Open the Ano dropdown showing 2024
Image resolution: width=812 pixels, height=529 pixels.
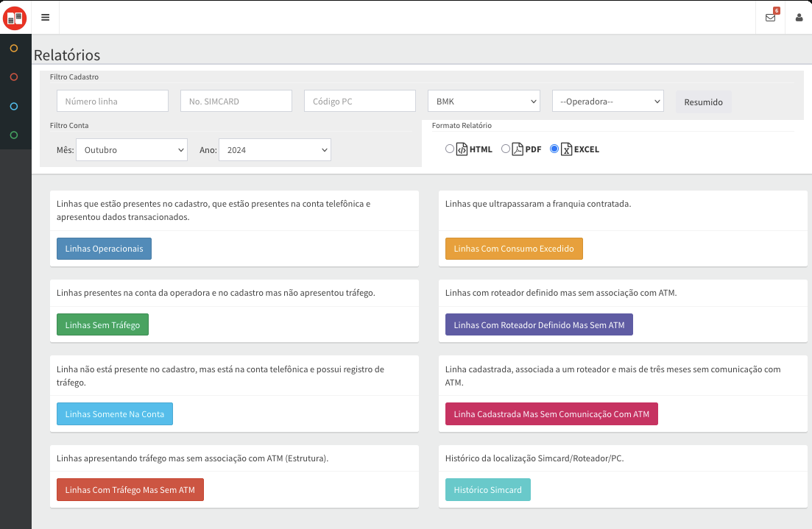tap(275, 150)
